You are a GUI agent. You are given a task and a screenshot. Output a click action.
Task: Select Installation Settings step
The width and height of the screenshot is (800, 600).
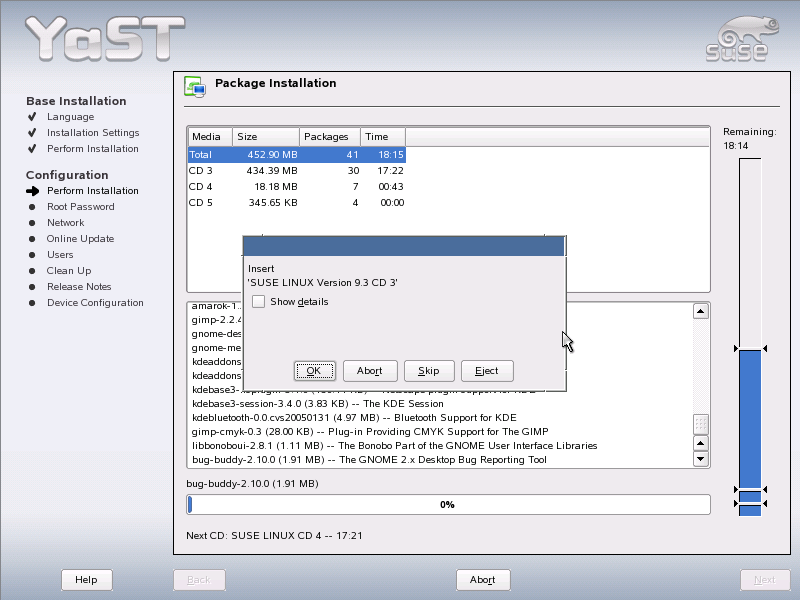[x=93, y=133]
